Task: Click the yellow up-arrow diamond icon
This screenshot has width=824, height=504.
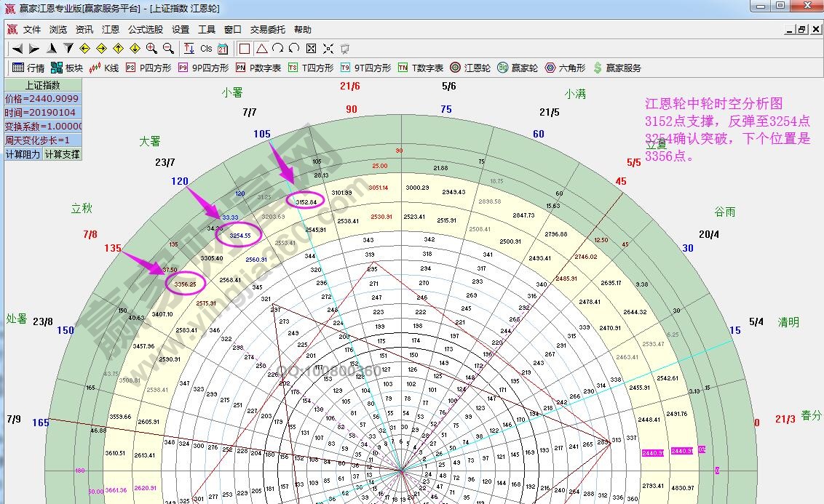Action: pos(118,49)
